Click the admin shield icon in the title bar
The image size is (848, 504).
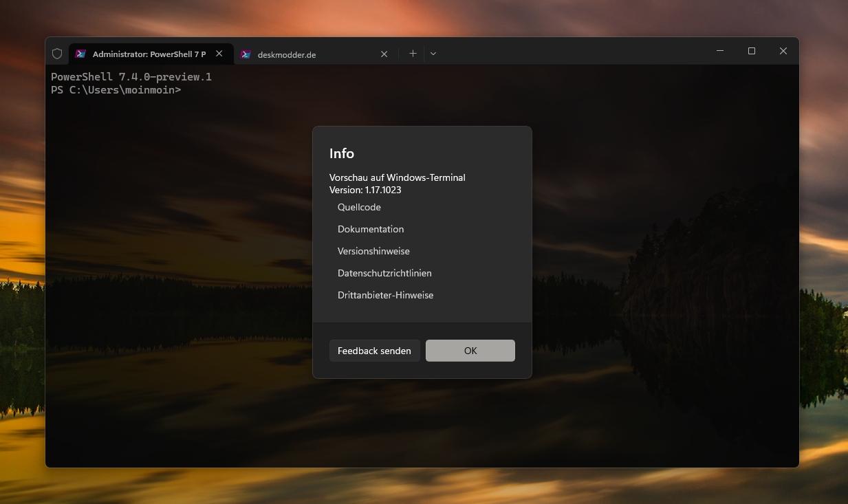point(57,54)
